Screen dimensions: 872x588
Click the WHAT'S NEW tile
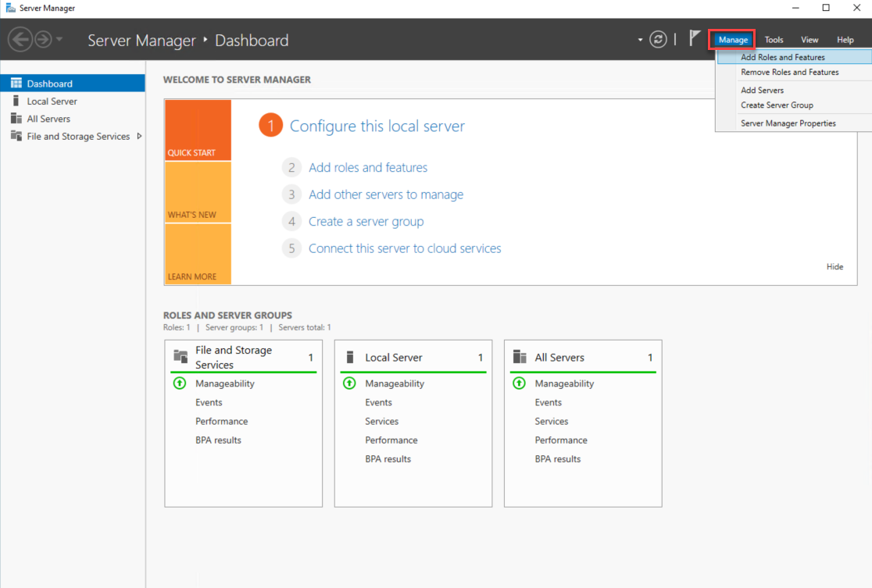pyautogui.click(x=198, y=192)
